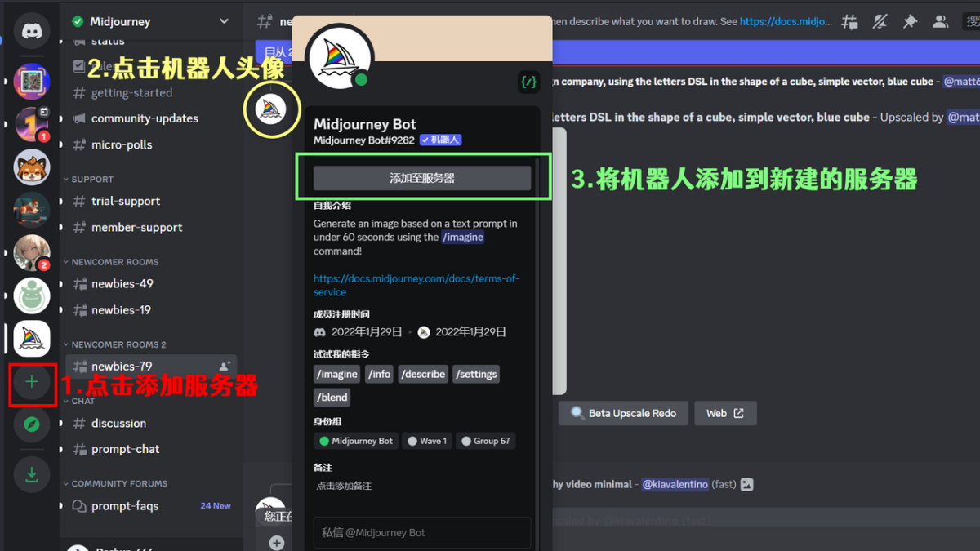This screenshot has height=551, width=980.
Task: Open the Threads icon in channel header
Action: coord(850,22)
